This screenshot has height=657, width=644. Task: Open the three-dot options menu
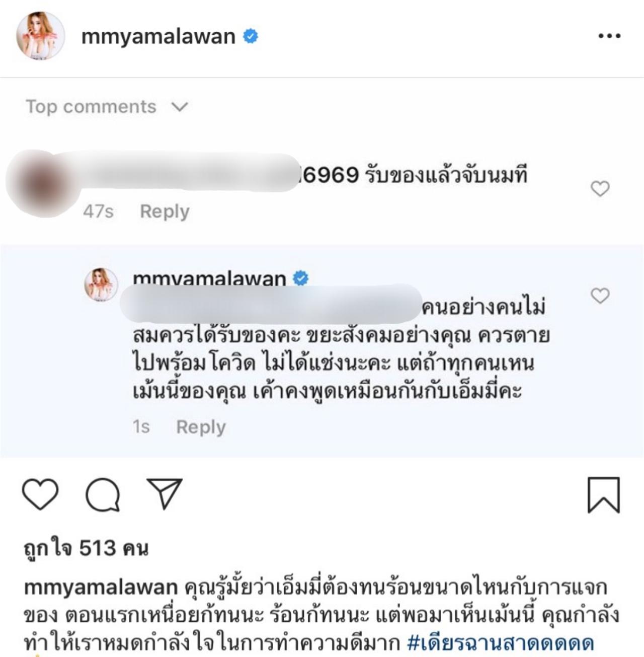point(609,36)
